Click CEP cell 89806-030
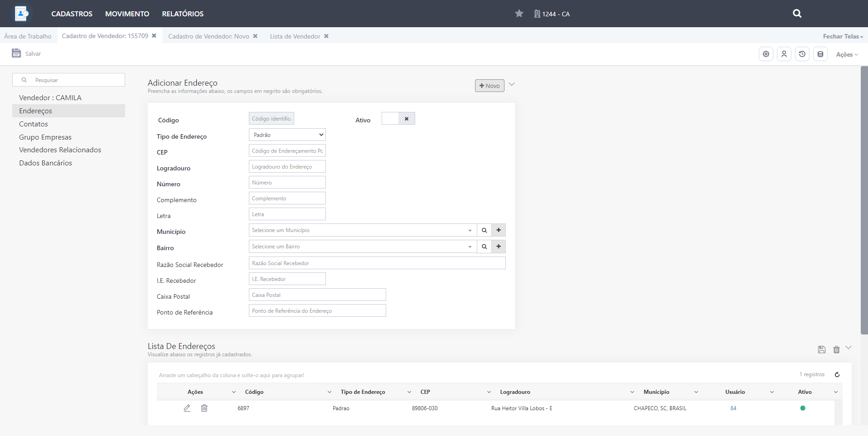Image resolution: width=868 pixels, height=436 pixels. (425, 408)
